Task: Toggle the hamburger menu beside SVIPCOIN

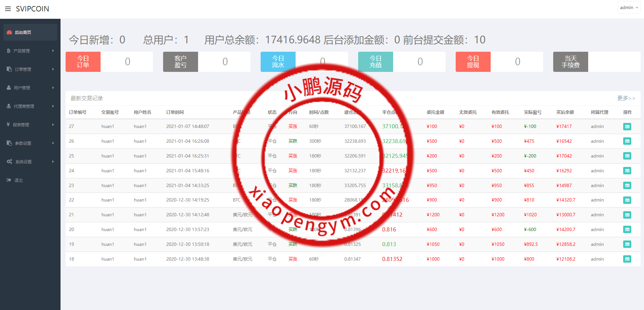Action: [x=8, y=9]
